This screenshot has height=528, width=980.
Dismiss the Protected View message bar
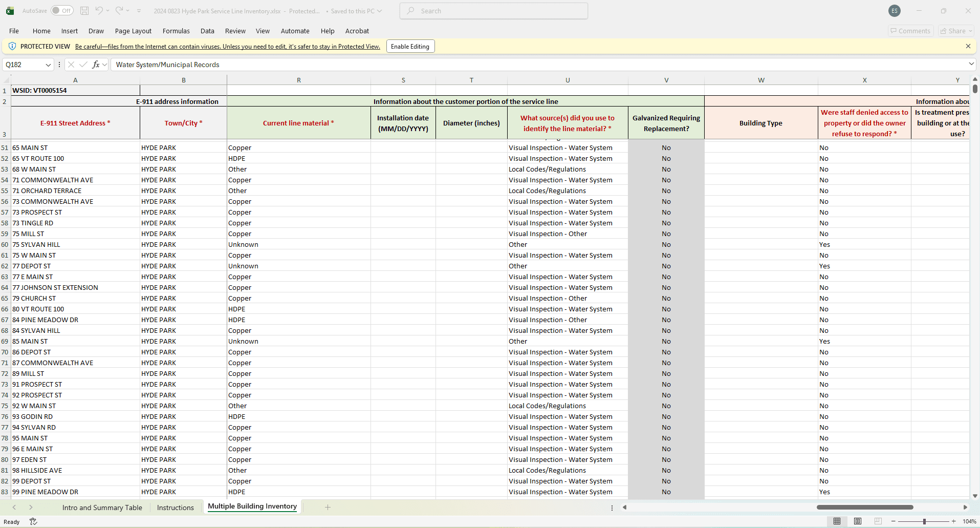pyautogui.click(x=968, y=46)
